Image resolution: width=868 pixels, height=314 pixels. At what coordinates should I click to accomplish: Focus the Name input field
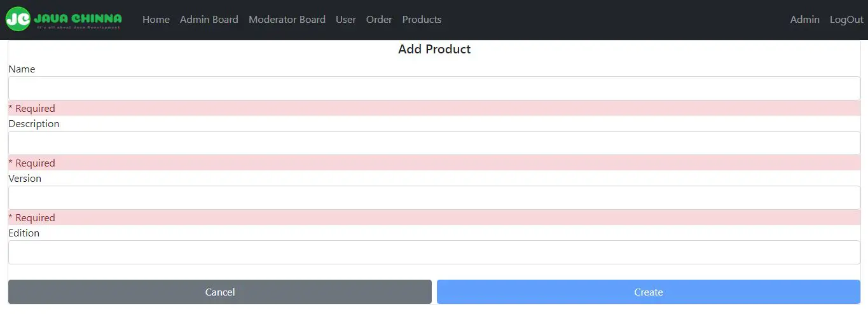coord(434,88)
